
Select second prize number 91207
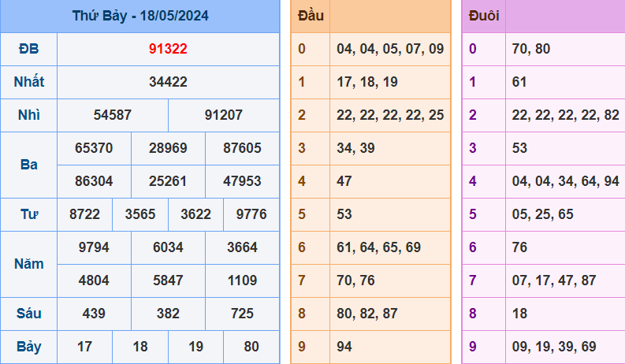[224, 115]
